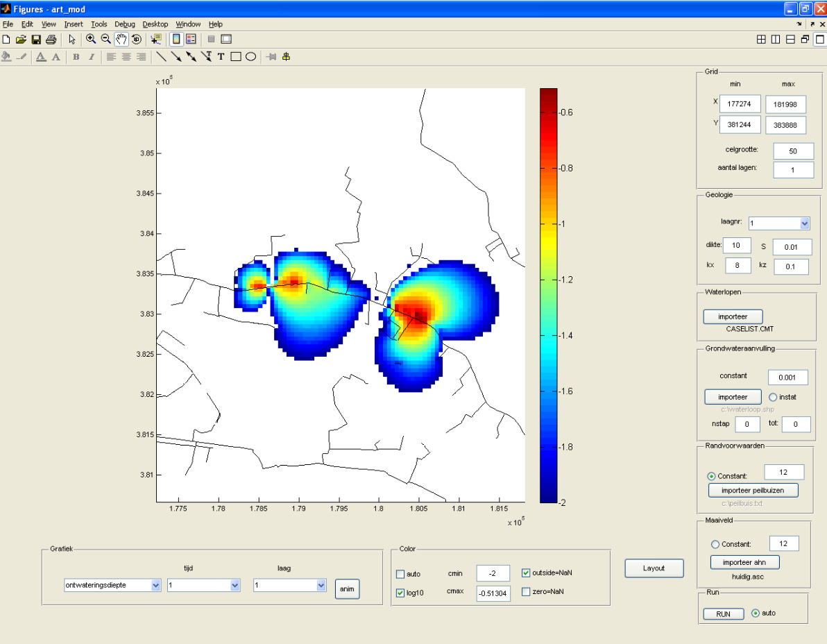Image resolution: width=827 pixels, height=644 pixels.
Task: Select the instat radio button
Action: pyautogui.click(x=773, y=397)
